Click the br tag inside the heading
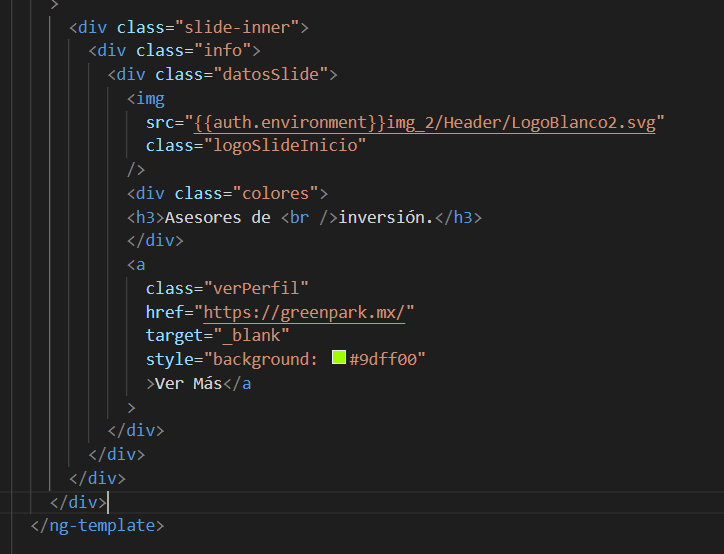 pyautogui.click(x=299, y=217)
